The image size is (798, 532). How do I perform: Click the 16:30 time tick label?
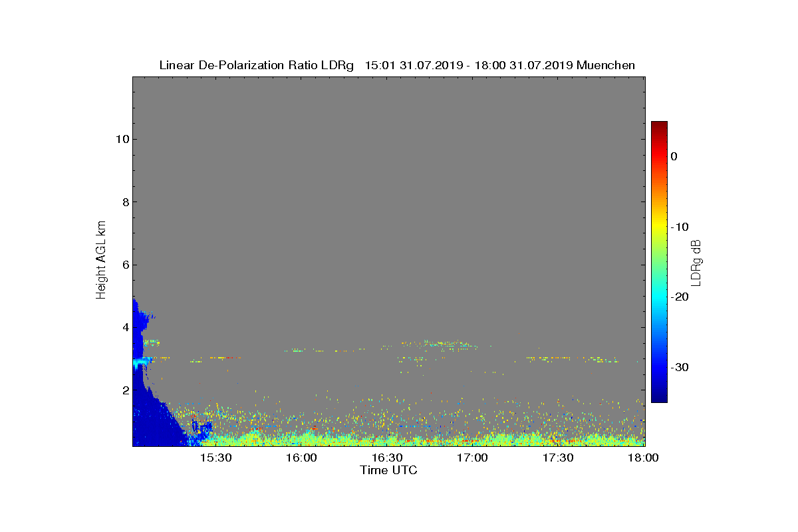(388, 458)
